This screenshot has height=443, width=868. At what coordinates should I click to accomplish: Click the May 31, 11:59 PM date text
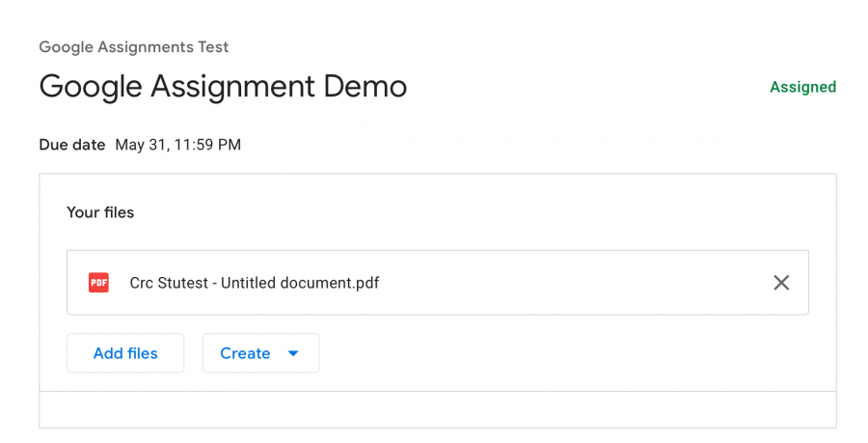pos(177,145)
